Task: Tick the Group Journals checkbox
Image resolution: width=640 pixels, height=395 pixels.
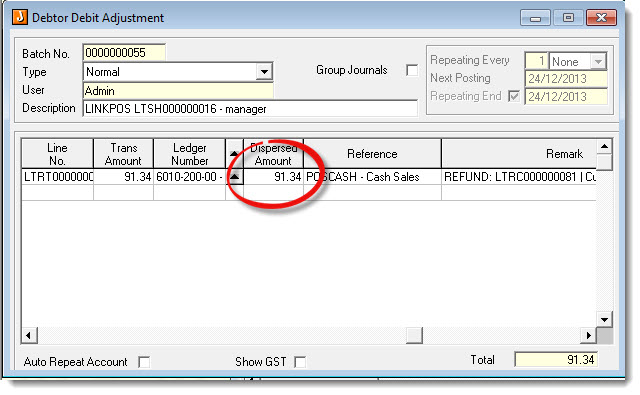Action: 412,70
